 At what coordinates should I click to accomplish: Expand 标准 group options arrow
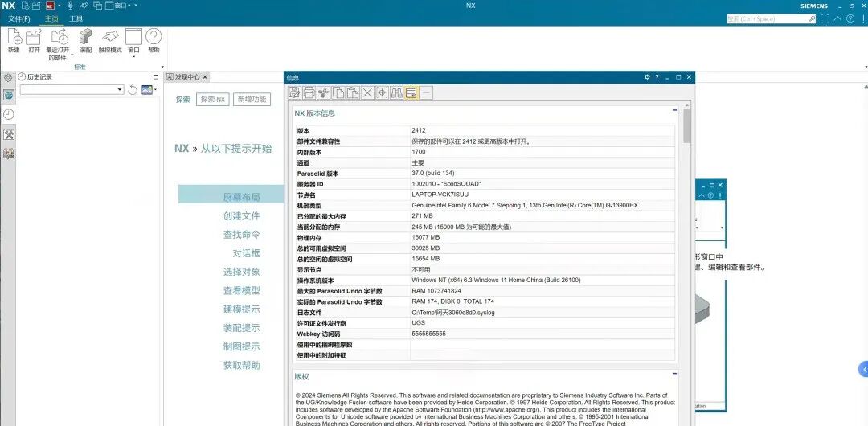[x=162, y=67]
